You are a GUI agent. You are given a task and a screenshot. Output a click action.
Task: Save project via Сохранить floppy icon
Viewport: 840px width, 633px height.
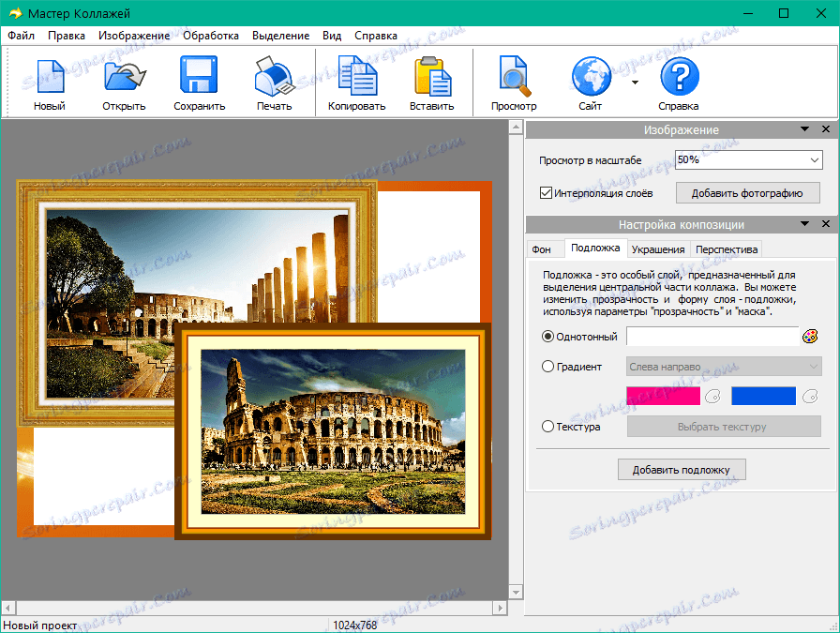click(199, 76)
